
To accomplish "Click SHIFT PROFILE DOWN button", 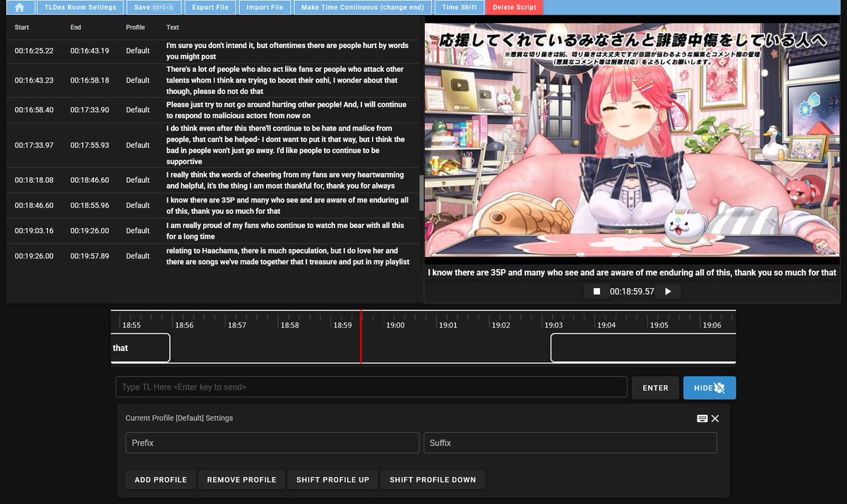I will [433, 480].
